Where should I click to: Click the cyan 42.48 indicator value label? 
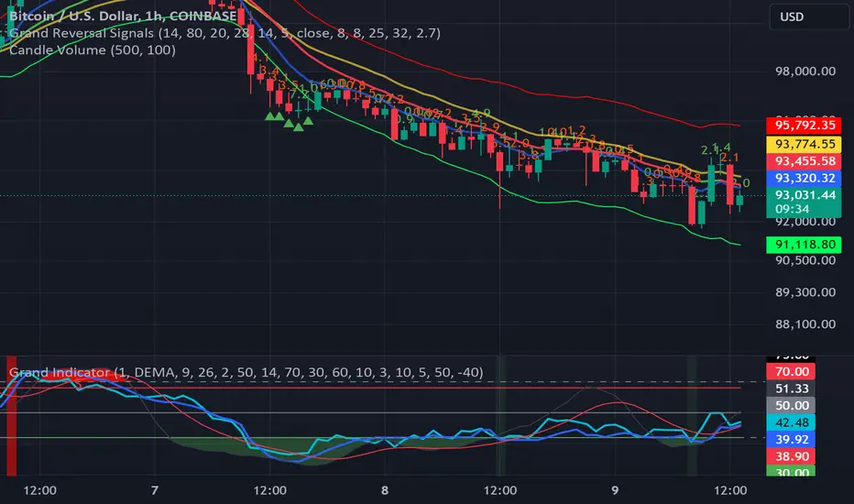click(791, 422)
